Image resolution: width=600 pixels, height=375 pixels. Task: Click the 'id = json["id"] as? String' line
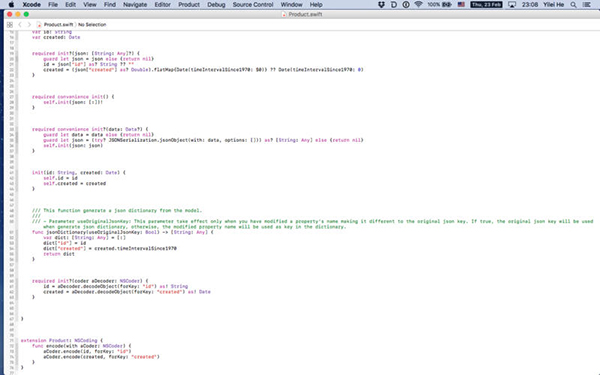pos(88,64)
